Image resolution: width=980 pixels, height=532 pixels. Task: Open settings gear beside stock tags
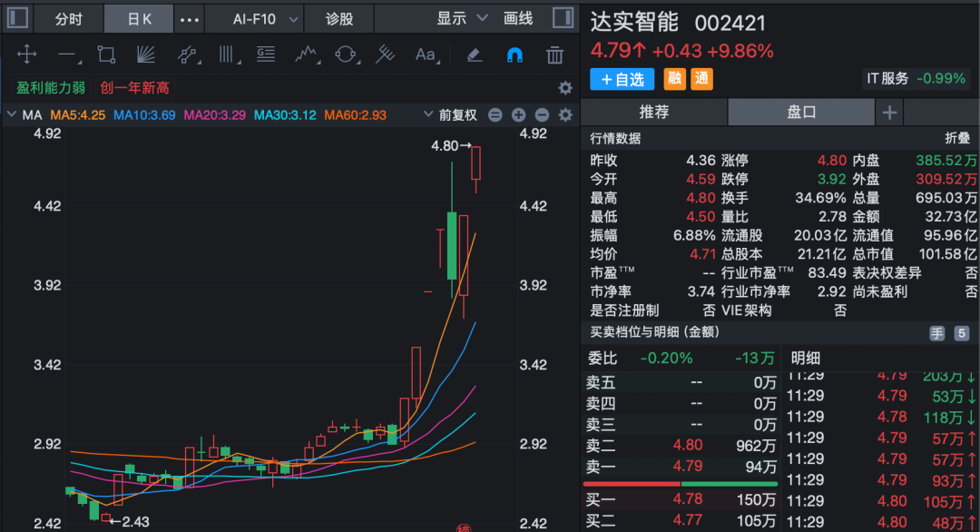click(x=565, y=88)
